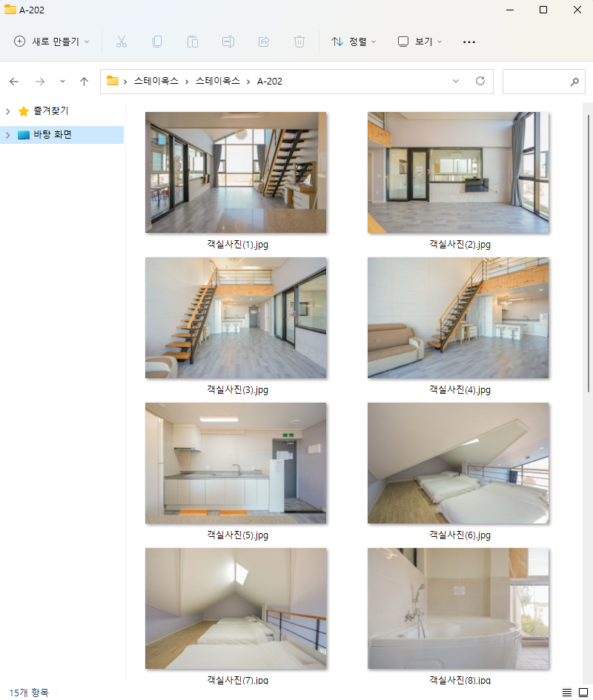Click the Cut scissors icon
The image size is (593, 700).
tap(122, 42)
